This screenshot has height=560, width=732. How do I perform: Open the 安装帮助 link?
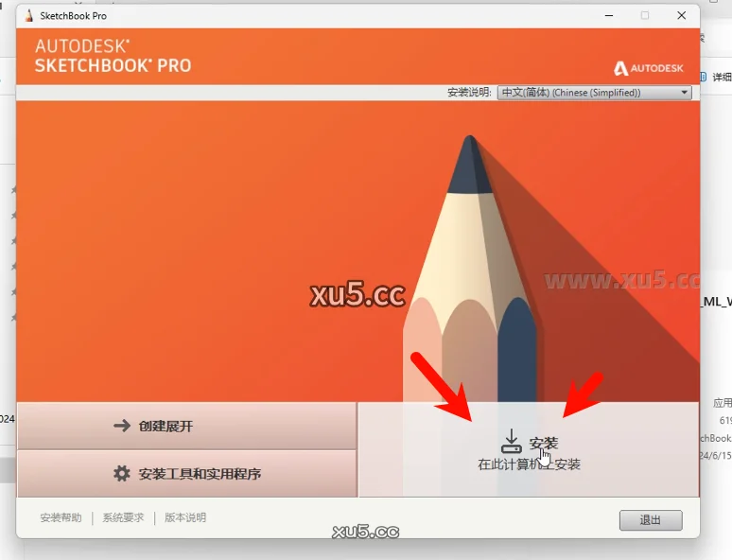click(x=61, y=517)
